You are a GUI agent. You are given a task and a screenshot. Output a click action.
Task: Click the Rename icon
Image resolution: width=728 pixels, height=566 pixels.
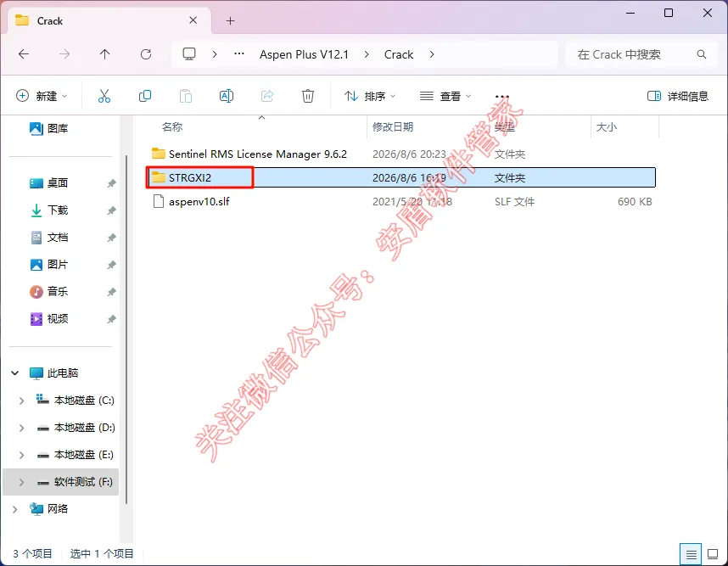click(226, 96)
